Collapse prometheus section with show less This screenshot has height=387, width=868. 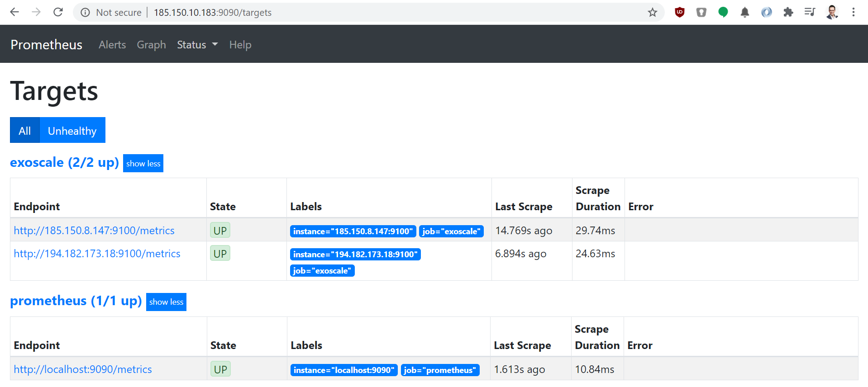(x=166, y=302)
